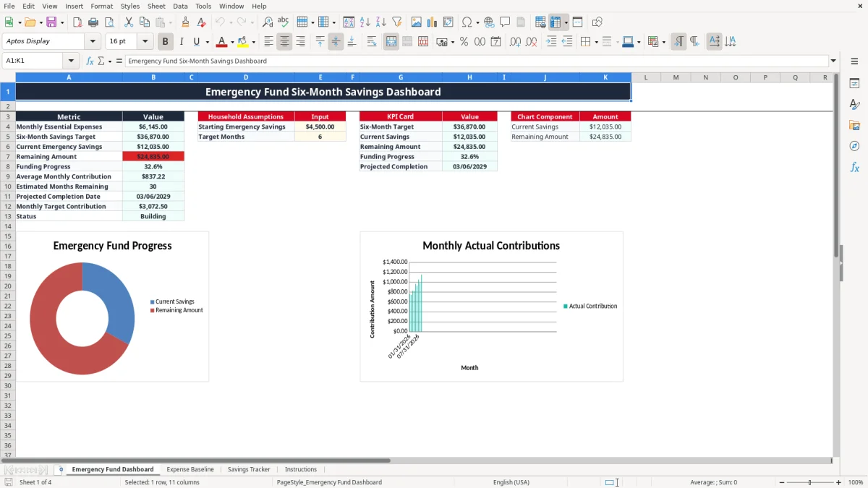The height and width of the screenshot is (488, 868).
Task: Click the Increase Indent icon
Action: (x=551, y=42)
